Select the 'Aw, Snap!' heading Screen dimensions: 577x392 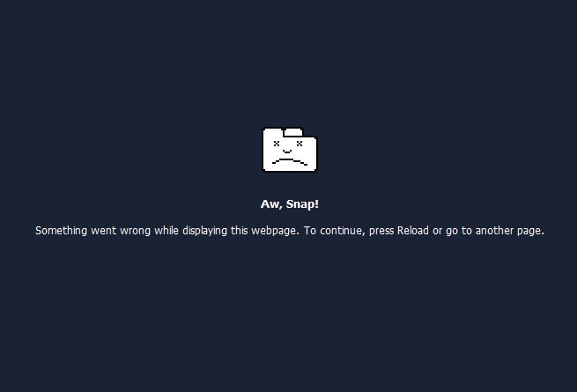(290, 204)
